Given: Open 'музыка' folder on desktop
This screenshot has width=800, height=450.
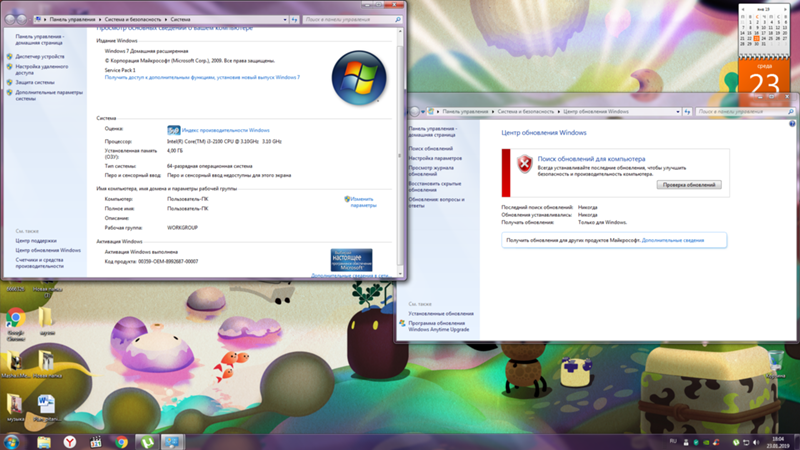Looking at the screenshot, I should [15, 407].
